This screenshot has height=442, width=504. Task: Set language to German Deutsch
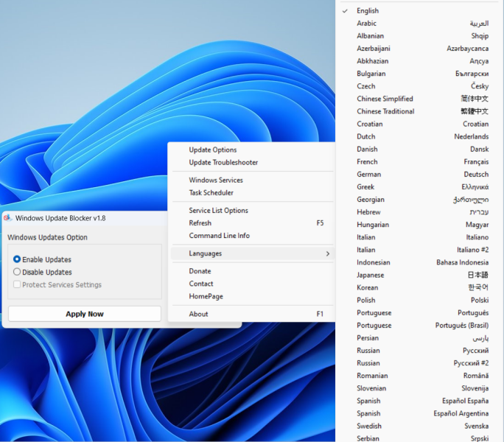tap(419, 174)
